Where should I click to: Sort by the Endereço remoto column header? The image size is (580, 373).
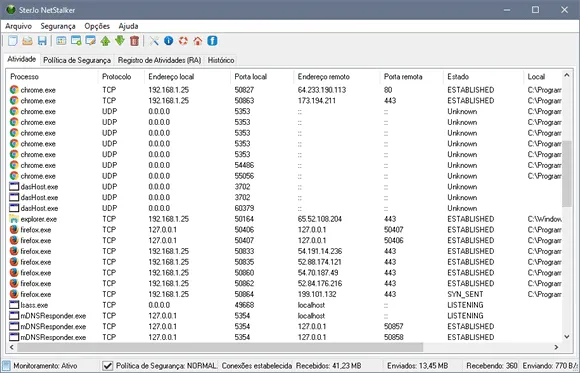pyautogui.click(x=337, y=77)
